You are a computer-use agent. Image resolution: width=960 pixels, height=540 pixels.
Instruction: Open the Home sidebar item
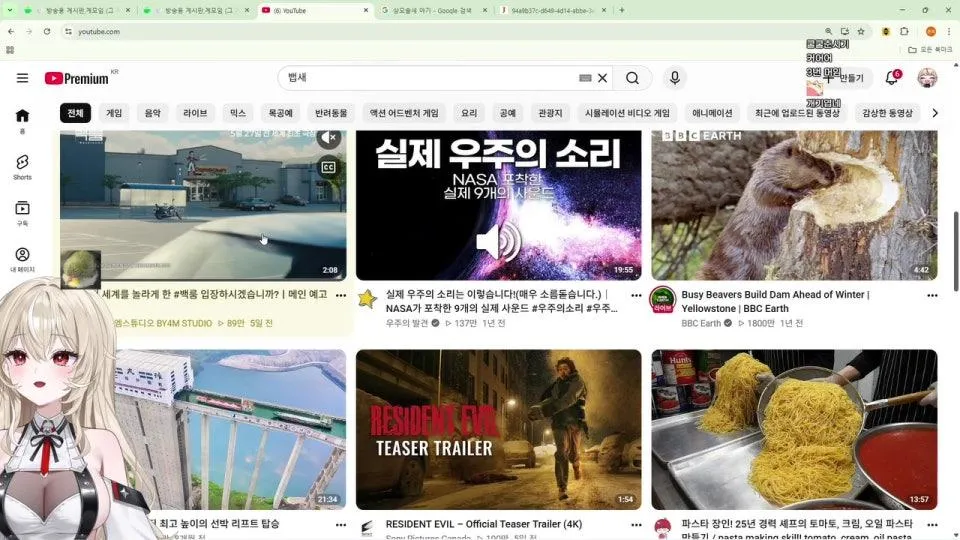pos(22,121)
